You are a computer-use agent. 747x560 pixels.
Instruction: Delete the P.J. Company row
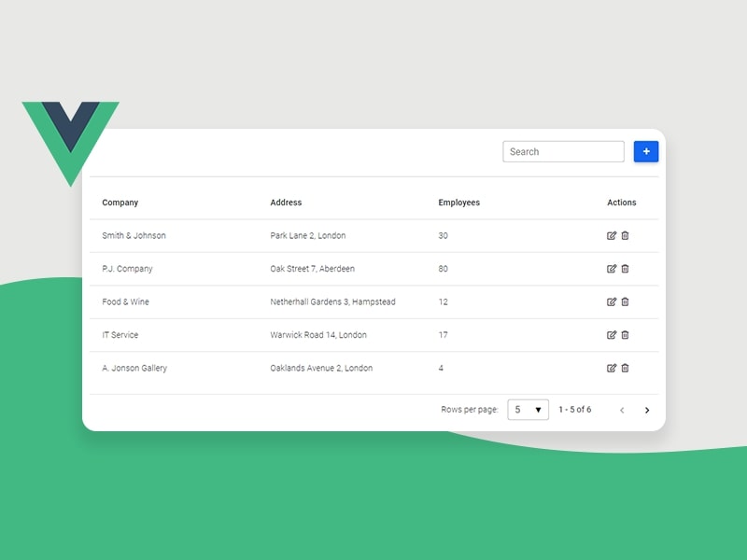pyautogui.click(x=625, y=269)
